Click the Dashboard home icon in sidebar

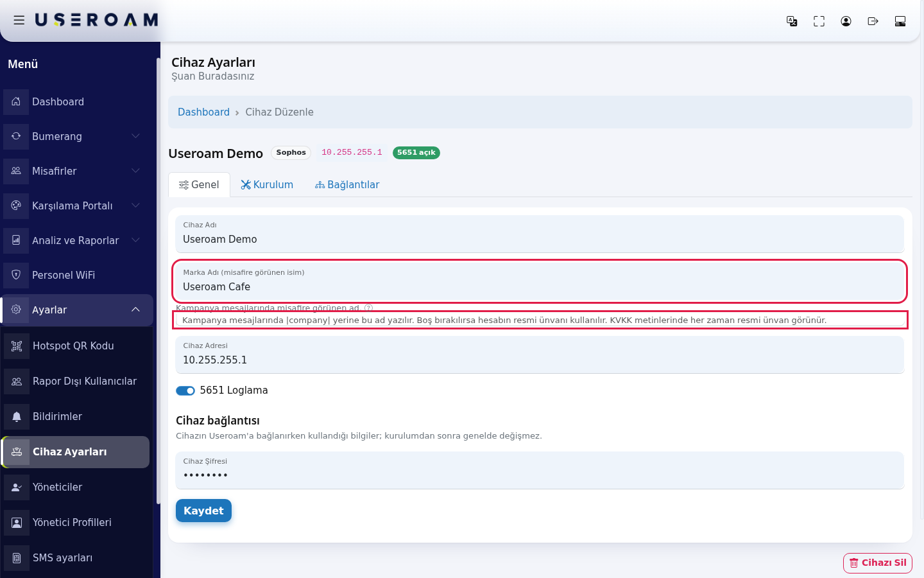(x=16, y=101)
